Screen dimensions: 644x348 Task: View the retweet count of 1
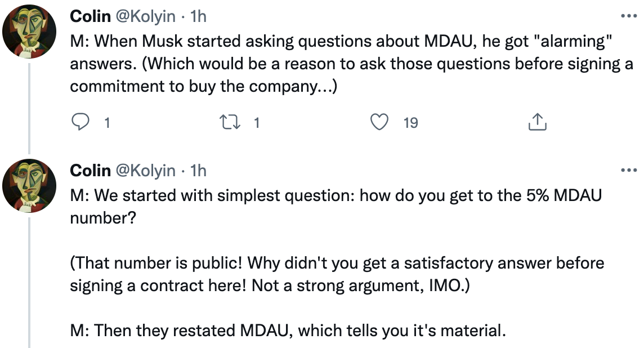point(257,122)
